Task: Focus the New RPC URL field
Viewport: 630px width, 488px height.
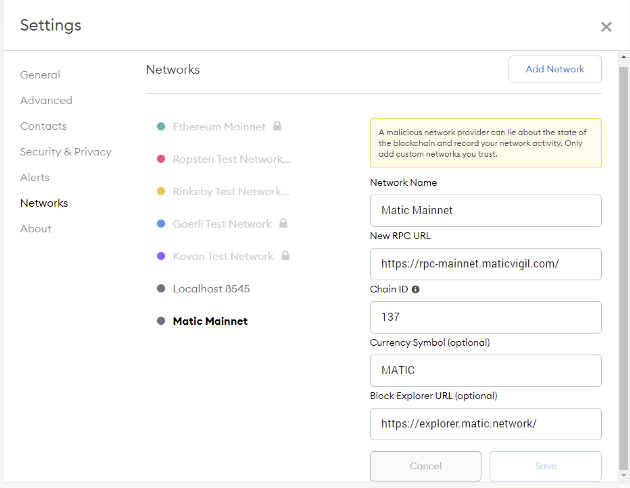Action: pos(485,264)
